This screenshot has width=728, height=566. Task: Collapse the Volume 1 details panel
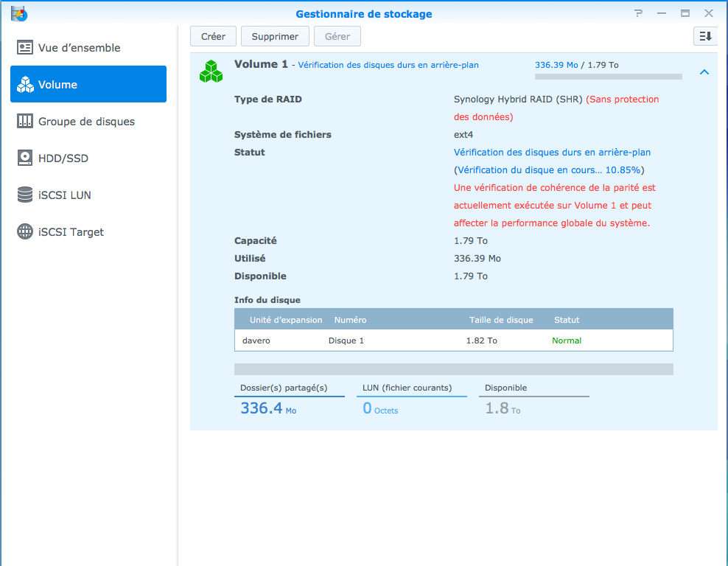[704, 72]
